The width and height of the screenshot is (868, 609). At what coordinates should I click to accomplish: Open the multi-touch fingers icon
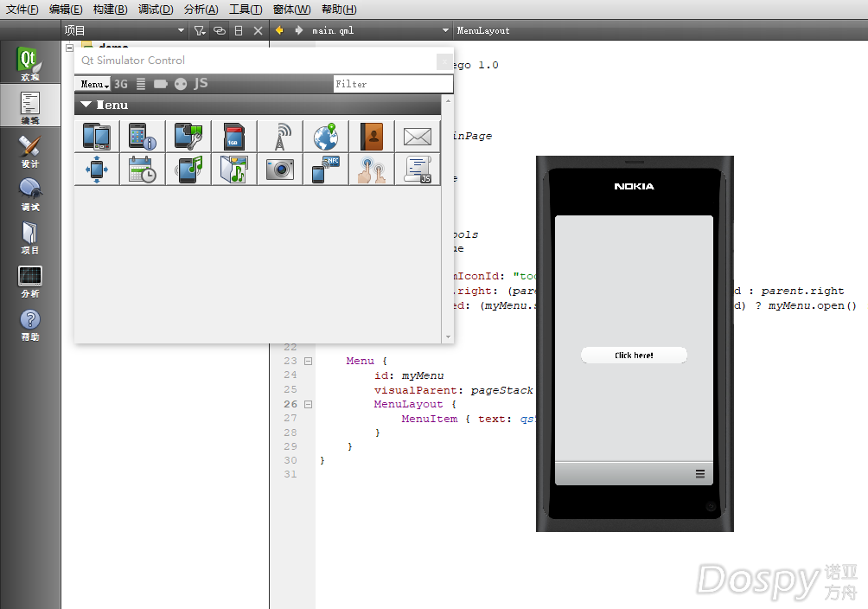tap(372, 170)
